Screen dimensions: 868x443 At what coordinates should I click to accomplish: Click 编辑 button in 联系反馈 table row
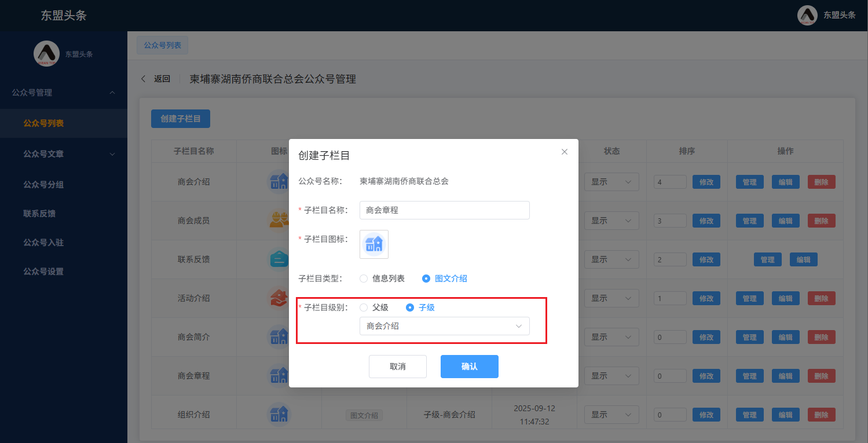[x=804, y=259]
